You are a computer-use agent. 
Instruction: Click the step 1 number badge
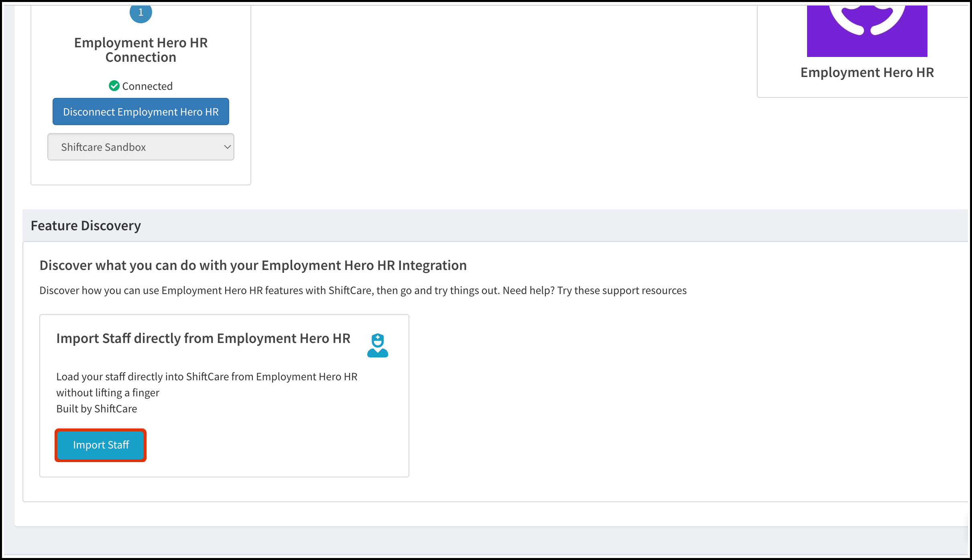click(141, 13)
